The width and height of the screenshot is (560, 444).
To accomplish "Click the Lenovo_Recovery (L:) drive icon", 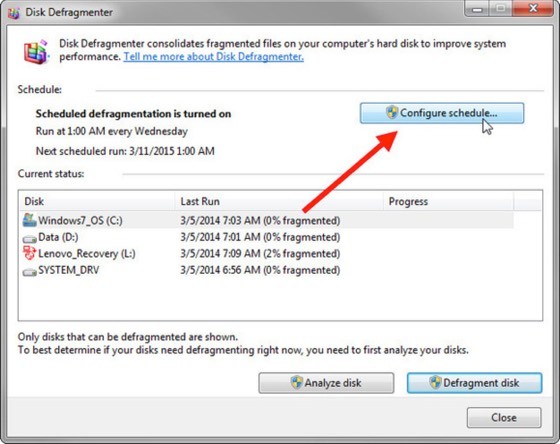I will pyautogui.click(x=29, y=253).
